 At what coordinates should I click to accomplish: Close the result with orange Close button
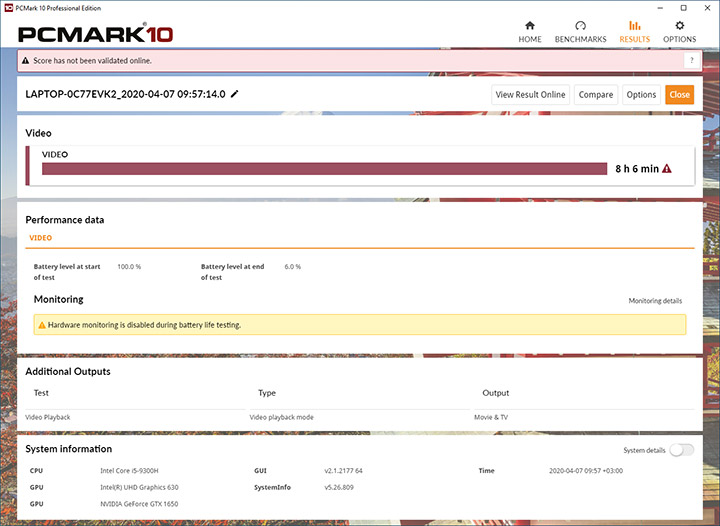(680, 95)
